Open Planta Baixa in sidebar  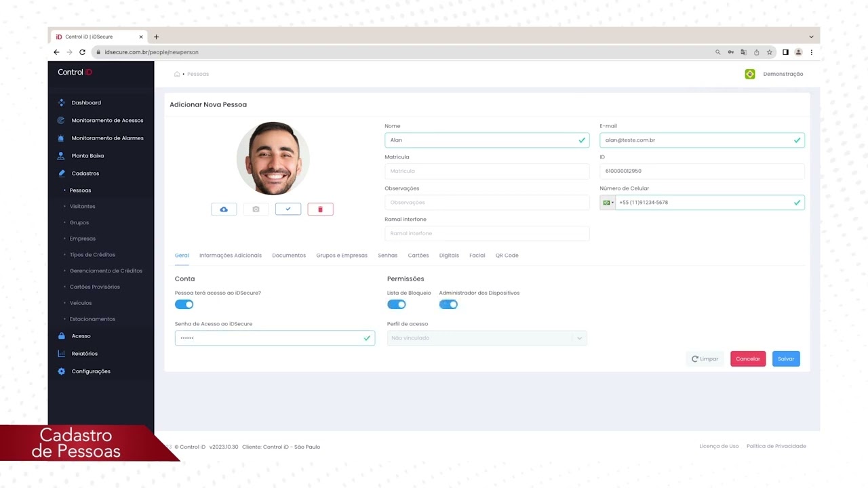[87, 156]
